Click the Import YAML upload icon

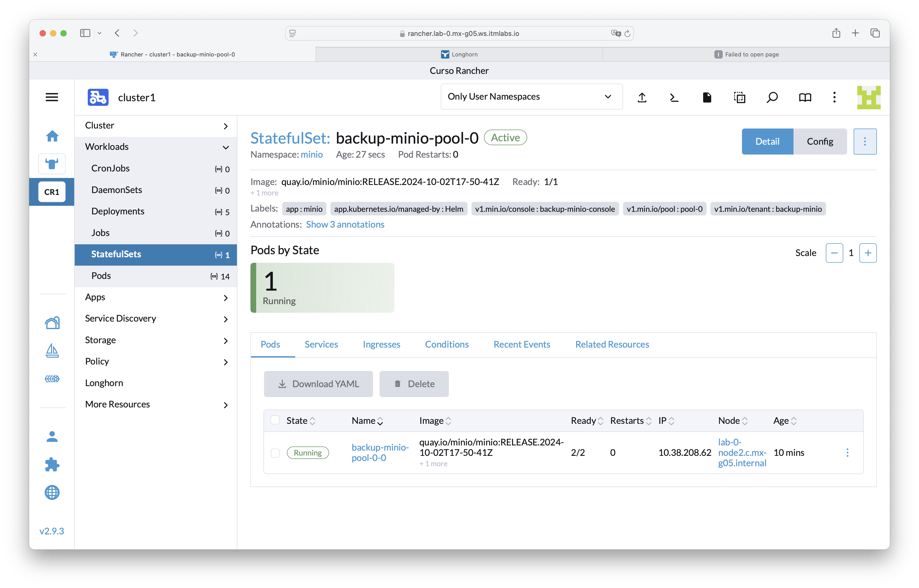(642, 97)
